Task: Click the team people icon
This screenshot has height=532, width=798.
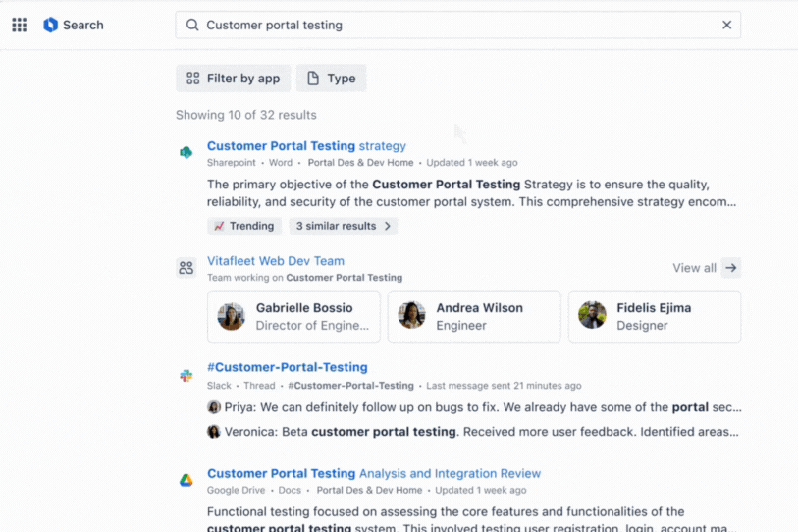Action: pos(186,268)
